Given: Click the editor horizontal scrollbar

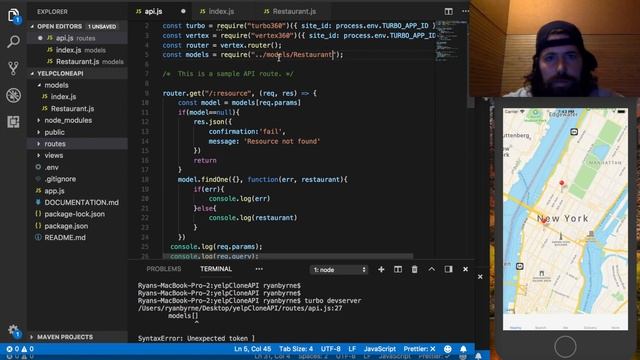Looking at the screenshot, I should [288, 256].
